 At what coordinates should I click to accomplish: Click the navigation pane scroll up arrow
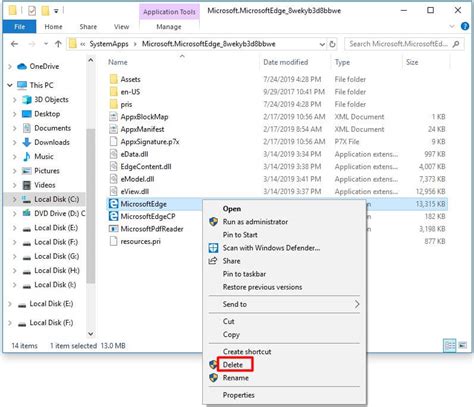coord(91,60)
